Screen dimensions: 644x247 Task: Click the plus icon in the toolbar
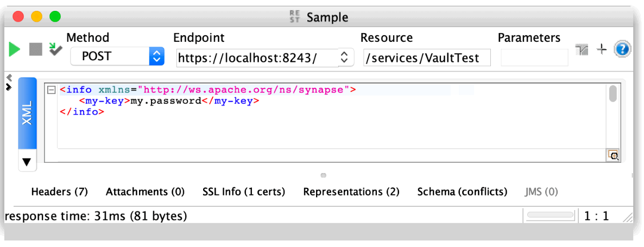point(602,50)
